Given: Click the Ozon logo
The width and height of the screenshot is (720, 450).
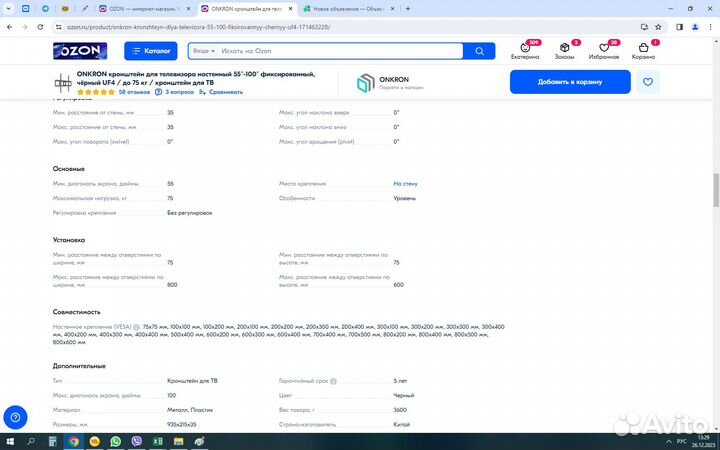Looking at the screenshot, I should click(x=80, y=51).
